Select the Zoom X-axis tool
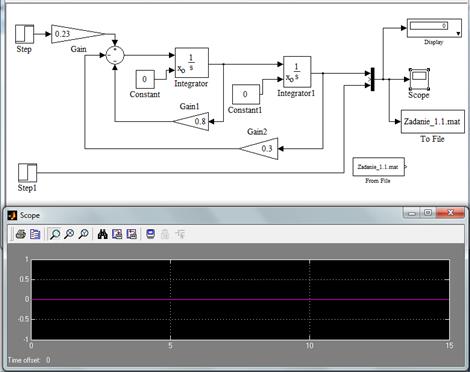The height and width of the screenshot is (372, 470). tap(69, 234)
